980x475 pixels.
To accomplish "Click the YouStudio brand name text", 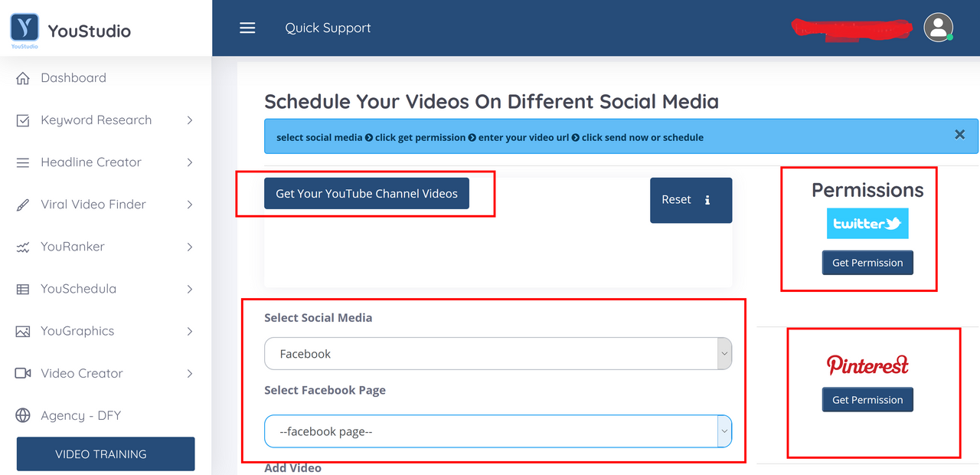I will [x=90, y=31].
